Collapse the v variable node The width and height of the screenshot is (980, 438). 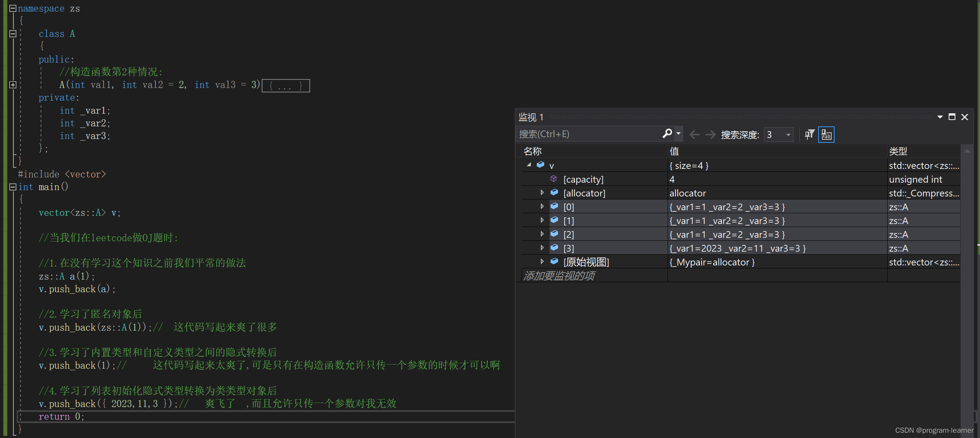coord(529,165)
